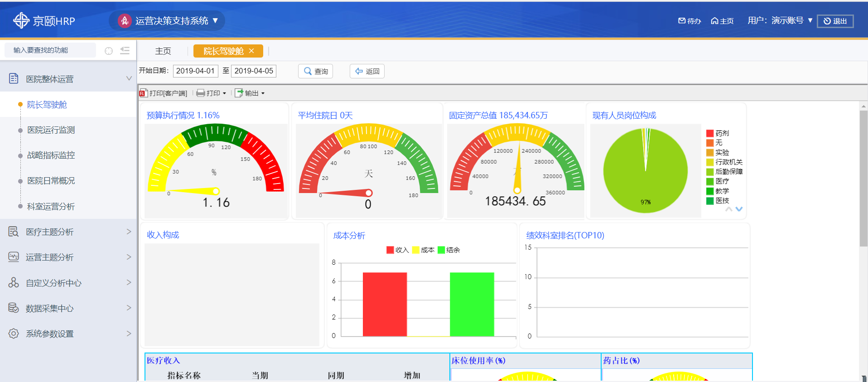Image resolution: width=868 pixels, height=382 pixels.
Task: Open 医院日常概况 in the sidebar
Action: pyautogui.click(x=51, y=181)
